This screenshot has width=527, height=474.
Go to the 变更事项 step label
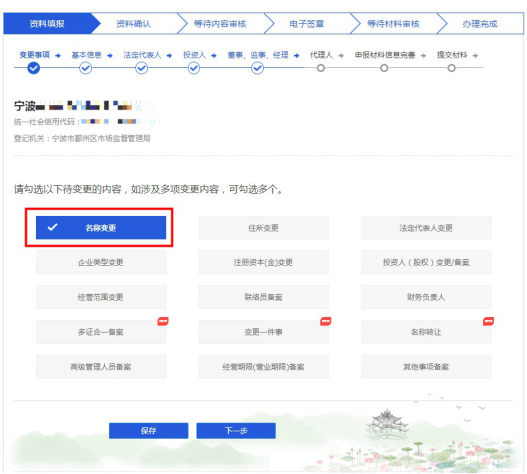[35, 55]
